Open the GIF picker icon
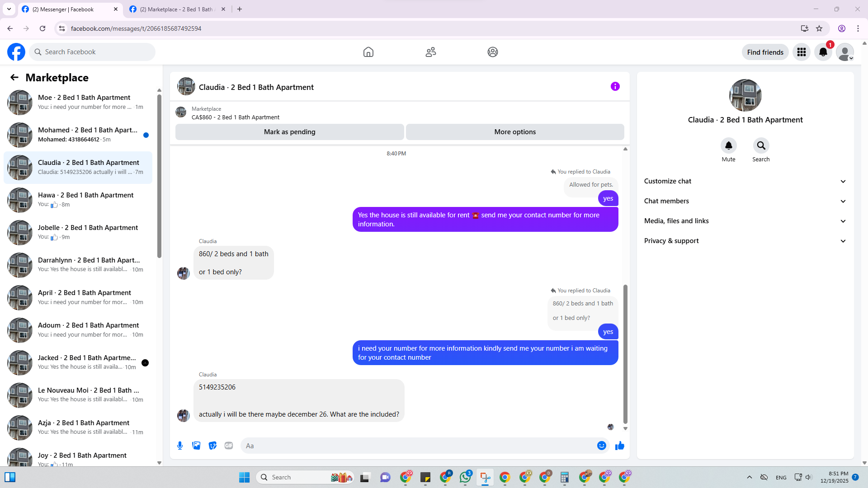This screenshot has height=488, width=868. click(229, 446)
